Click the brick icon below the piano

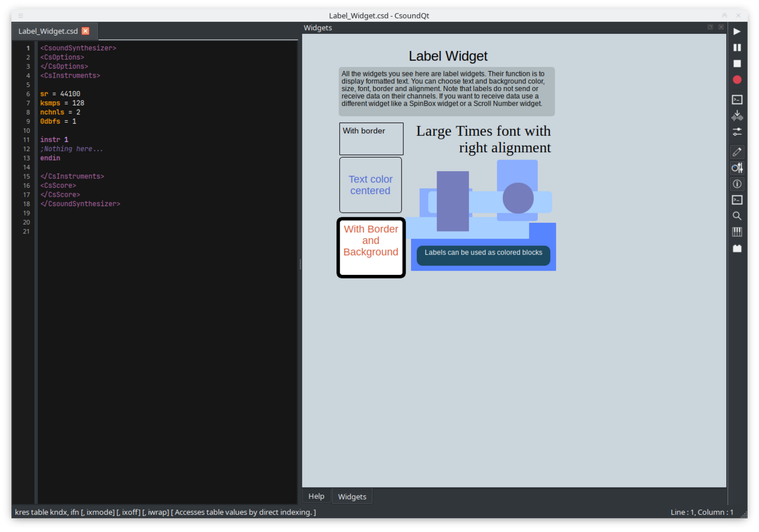pos(737,248)
